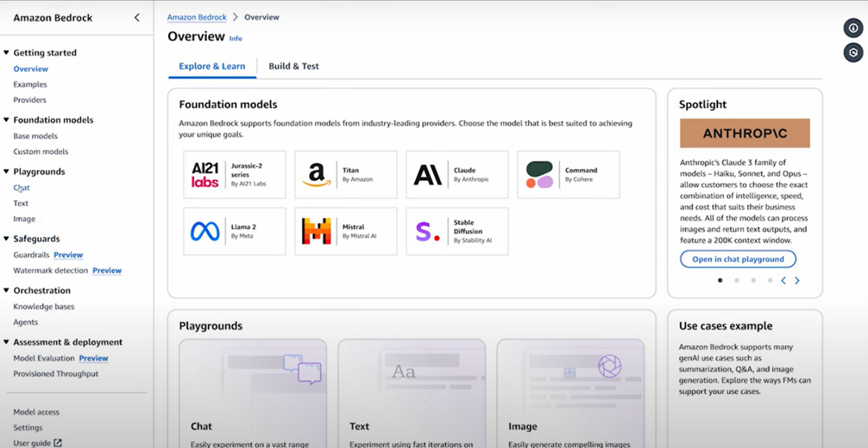Open the User guide link
The image size is (868, 448).
tap(32, 443)
